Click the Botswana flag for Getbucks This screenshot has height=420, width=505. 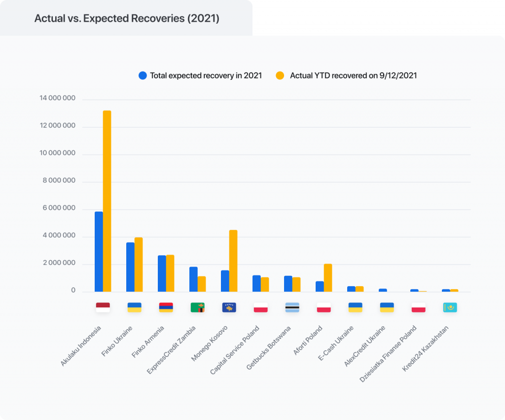point(292,307)
